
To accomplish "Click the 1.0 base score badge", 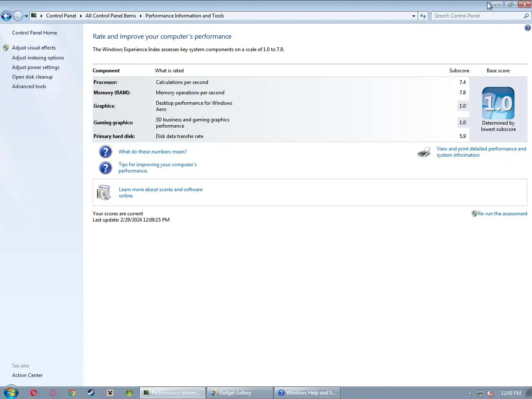I will (x=498, y=103).
